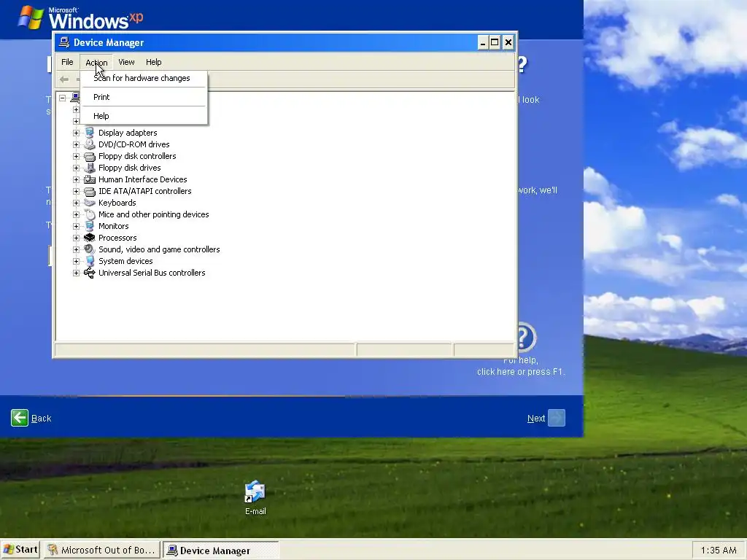Image resolution: width=747 pixels, height=560 pixels.
Task: Open the Start menu
Action: 20,550
